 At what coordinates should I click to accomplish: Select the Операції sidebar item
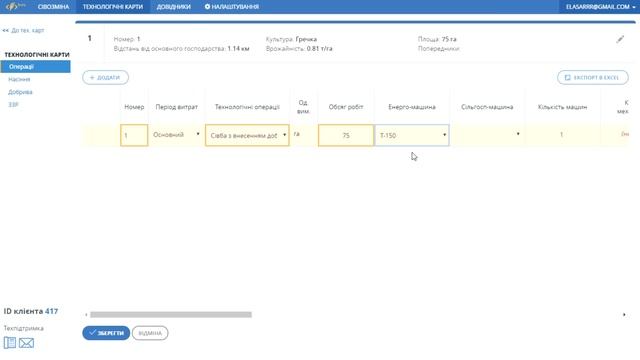(35, 67)
